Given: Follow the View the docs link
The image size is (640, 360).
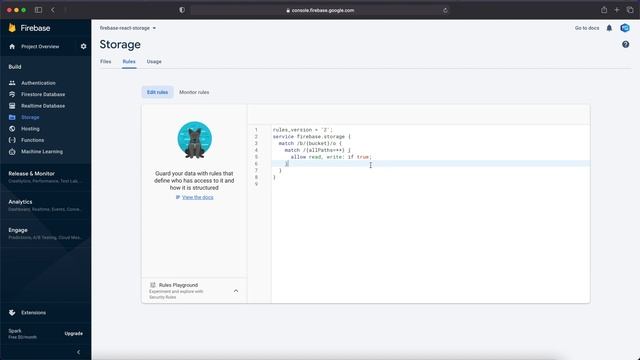Looking at the screenshot, I should click(198, 197).
